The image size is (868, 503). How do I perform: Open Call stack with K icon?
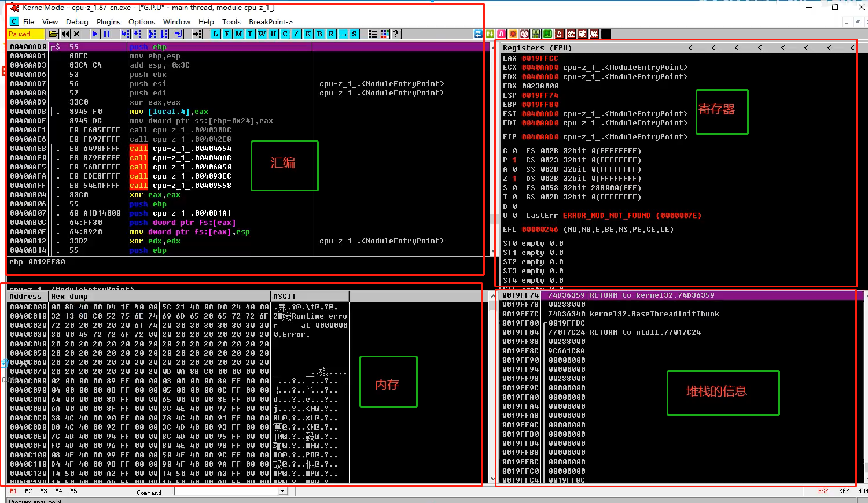point(308,34)
